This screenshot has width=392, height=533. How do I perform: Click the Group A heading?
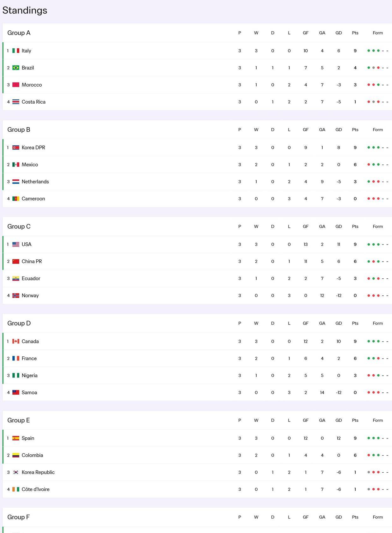[19, 33]
